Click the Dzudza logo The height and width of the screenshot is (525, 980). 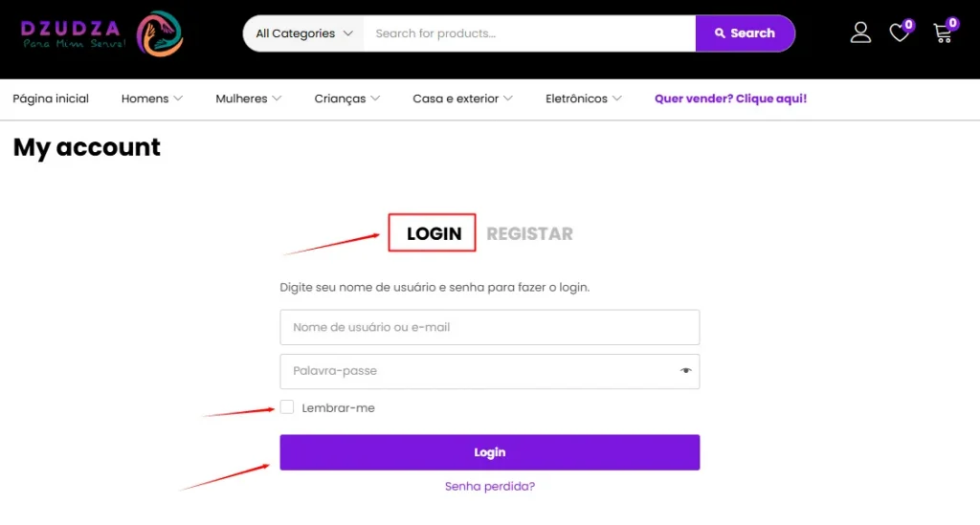pyautogui.click(x=101, y=34)
